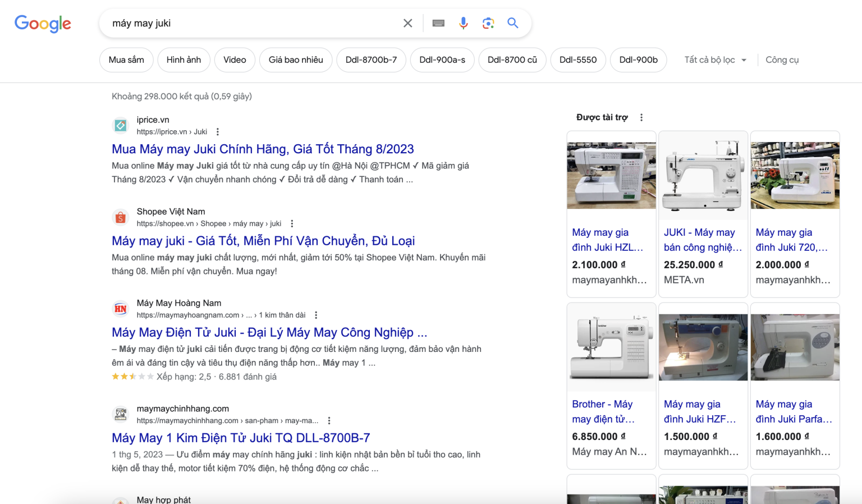Select the Ddl-8700b-7 filter chip
Image resolution: width=862 pixels, height=504 pixels.
(371, 60)
